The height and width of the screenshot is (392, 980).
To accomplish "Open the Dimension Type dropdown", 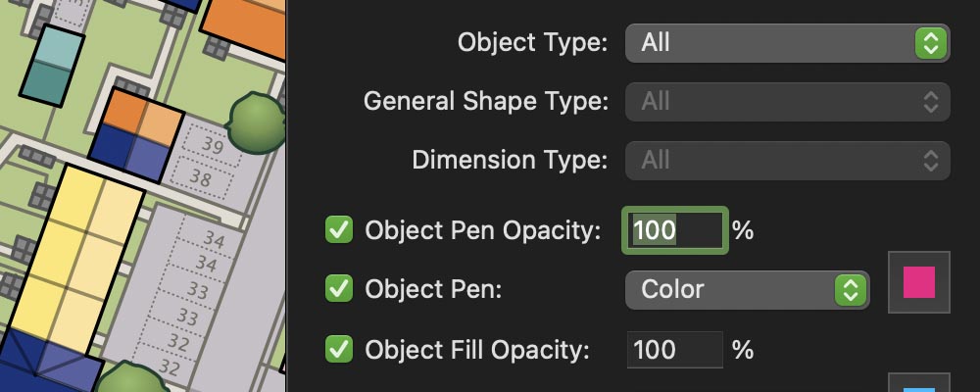I will [x=787, y=160].
